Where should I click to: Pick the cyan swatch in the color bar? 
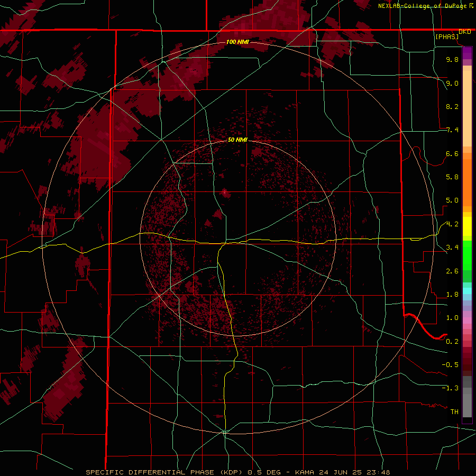point(467,291)
